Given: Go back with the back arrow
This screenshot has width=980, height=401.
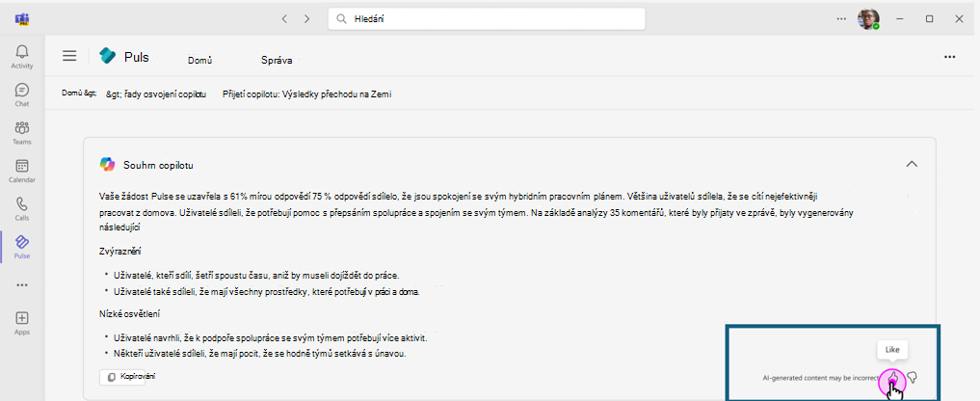Looking at the screenshot, I should (x=284, y=18).
